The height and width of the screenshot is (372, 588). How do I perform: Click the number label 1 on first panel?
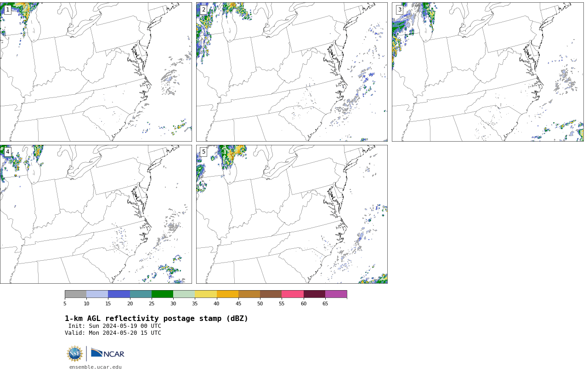tap(7, 10)
